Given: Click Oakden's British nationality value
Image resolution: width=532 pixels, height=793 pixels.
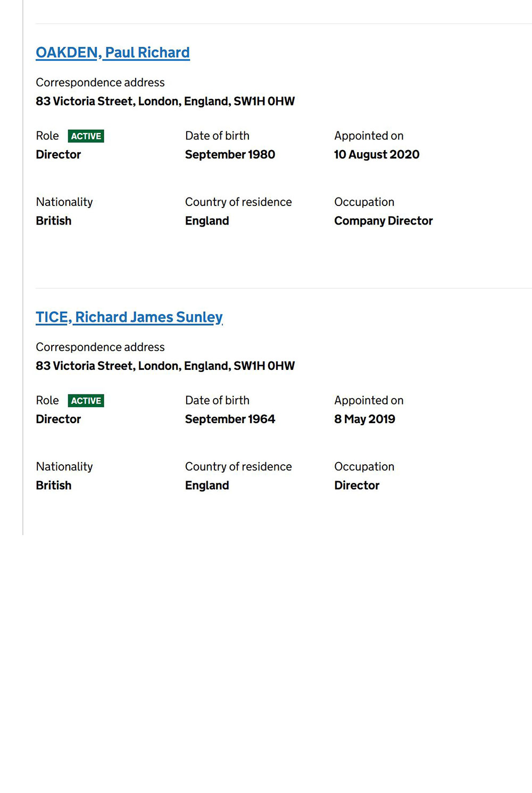Looking at the screenshot, I should pyautogui.click(x=54, y=221).
